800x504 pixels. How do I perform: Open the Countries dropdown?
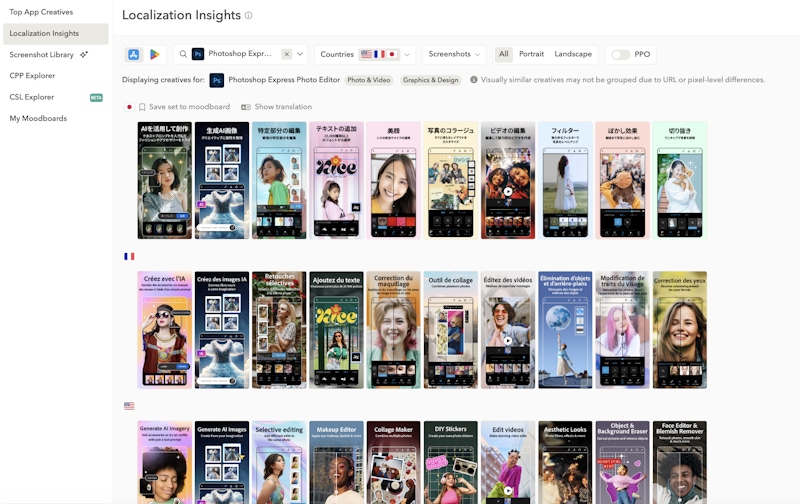365,54
